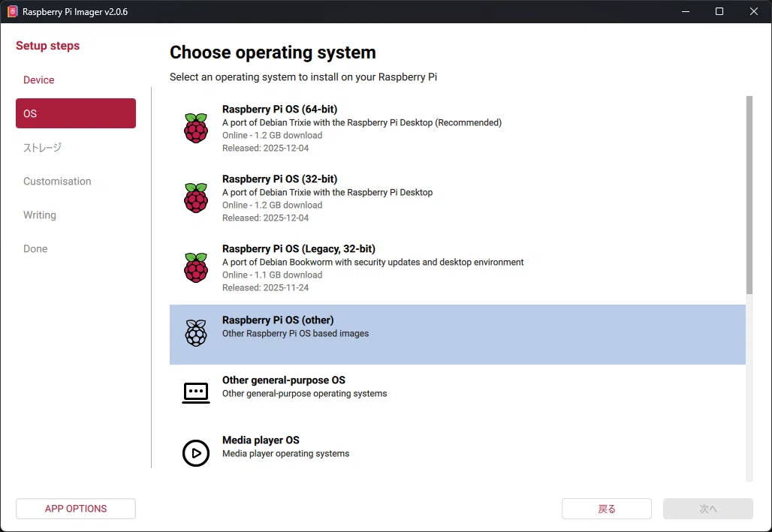The width and height of the screenshot is (772, 532).
Task: Click the laptop icon for Other general-purpose OS
Action: coord(196,392)
